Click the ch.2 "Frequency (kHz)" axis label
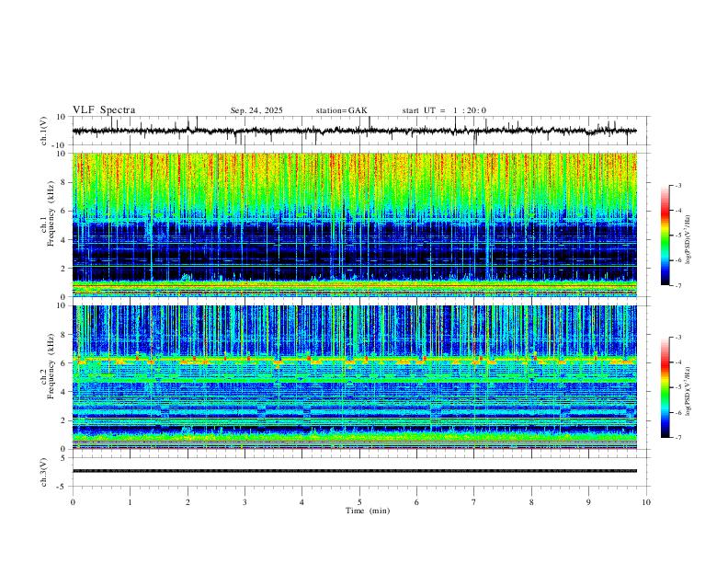Screen dimensions: 728x563 point(51,366)
